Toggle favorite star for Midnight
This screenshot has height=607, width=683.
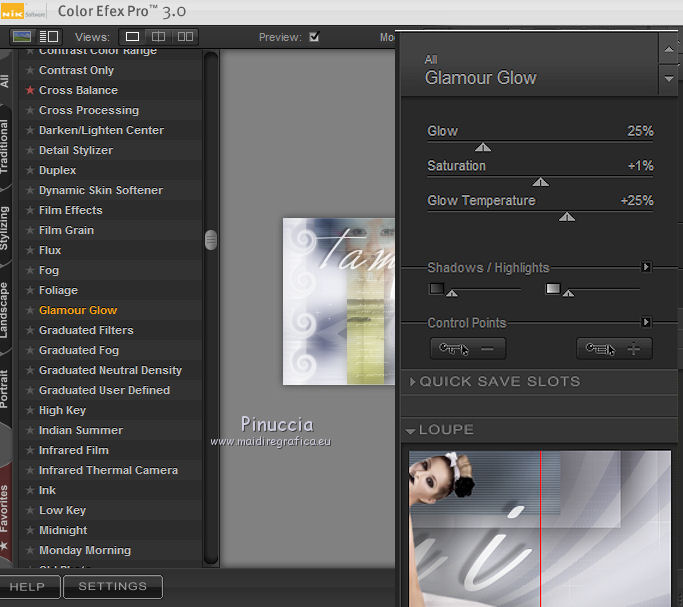(30, 530)
